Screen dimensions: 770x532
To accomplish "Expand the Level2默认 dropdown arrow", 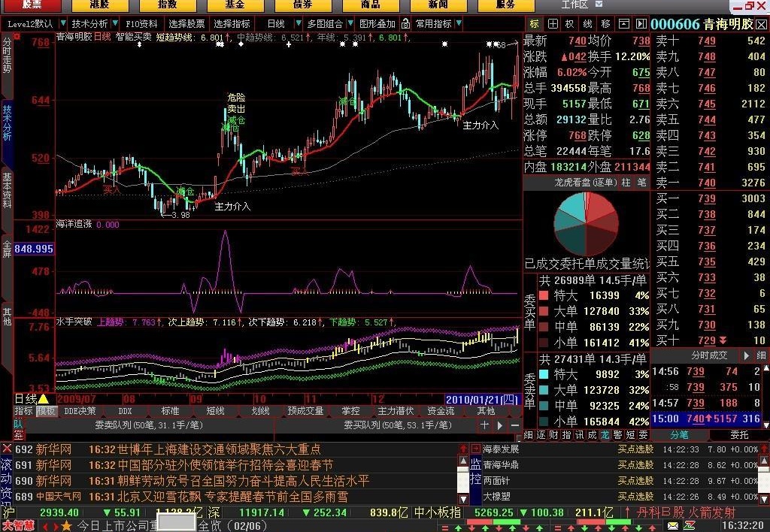I will click(63, 23).
